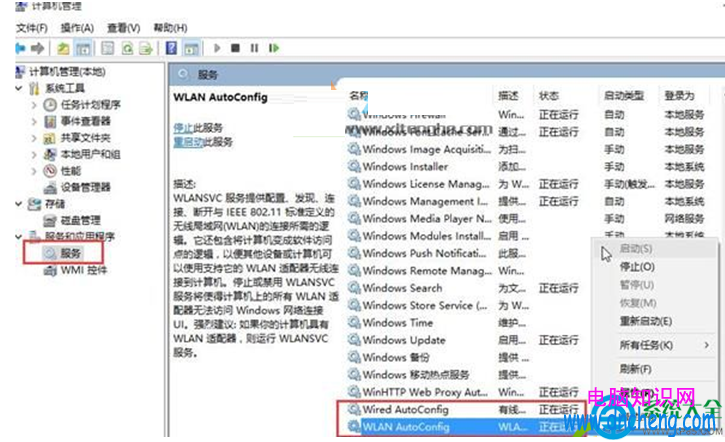Click the Start Service play icon

coord(217,48)
